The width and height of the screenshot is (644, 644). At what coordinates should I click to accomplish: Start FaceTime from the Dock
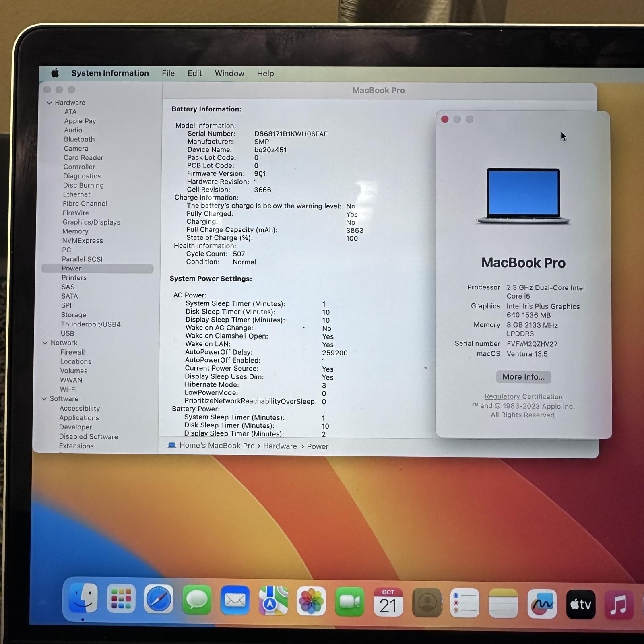pos(349,601)
